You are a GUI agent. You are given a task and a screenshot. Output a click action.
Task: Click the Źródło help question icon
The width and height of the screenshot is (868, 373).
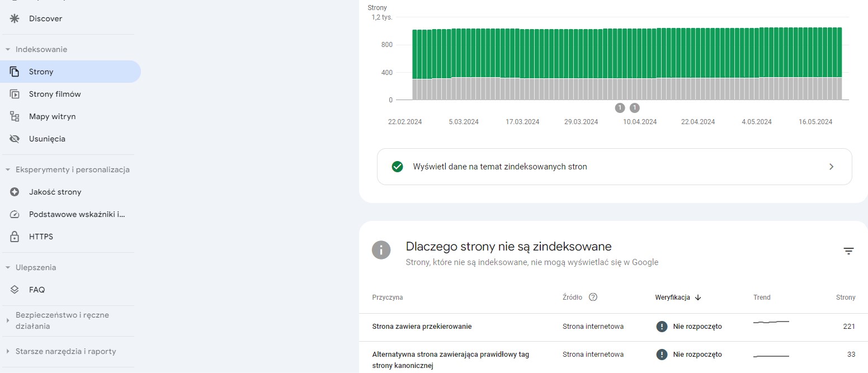click(593, 297)
